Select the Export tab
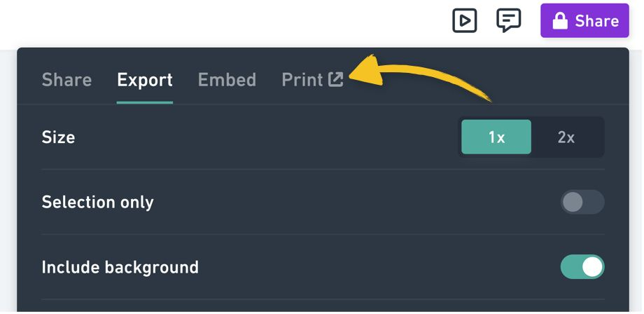This screenshot has height=314, width=644. 145,80
